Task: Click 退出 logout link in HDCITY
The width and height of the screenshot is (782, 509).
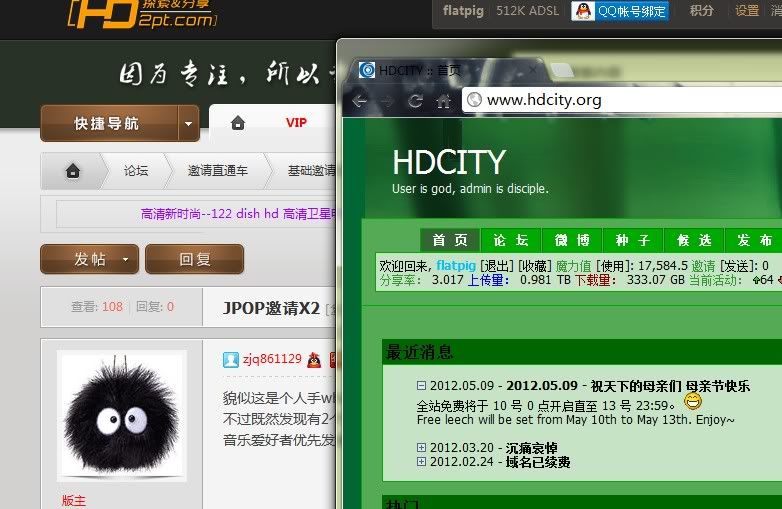Action: coord(497,266)
